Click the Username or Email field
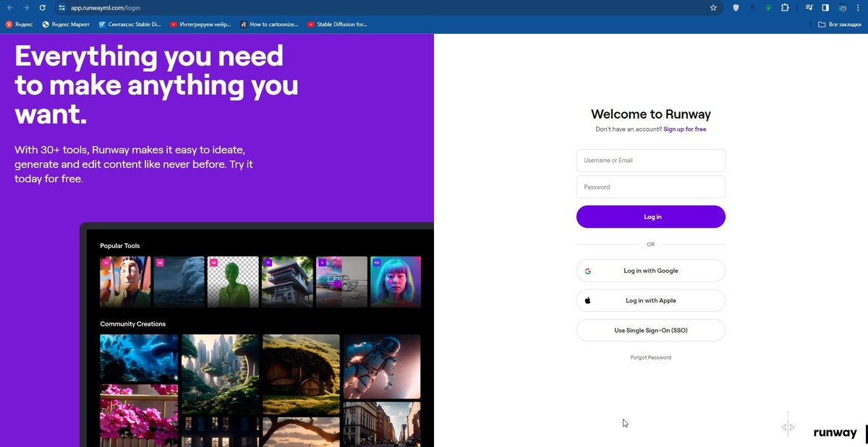868x447 pixels. pyautogui.click(x=651, y=161)
